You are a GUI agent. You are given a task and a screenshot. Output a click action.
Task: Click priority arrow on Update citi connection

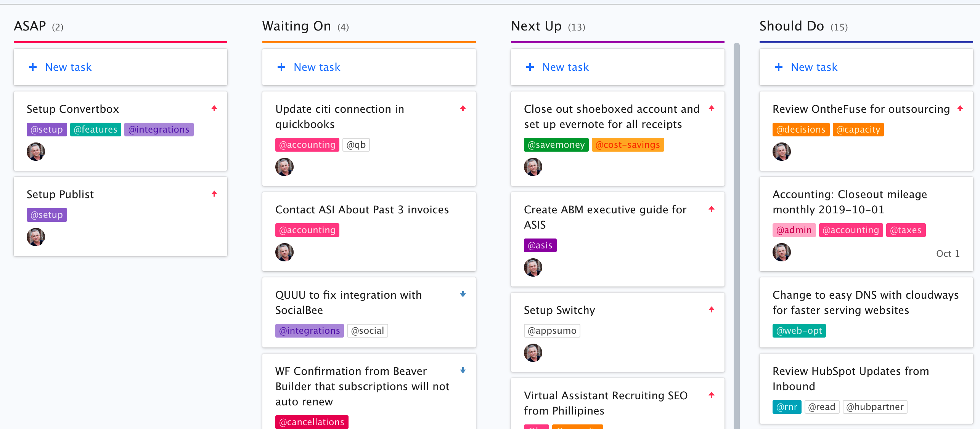point(463,109)
